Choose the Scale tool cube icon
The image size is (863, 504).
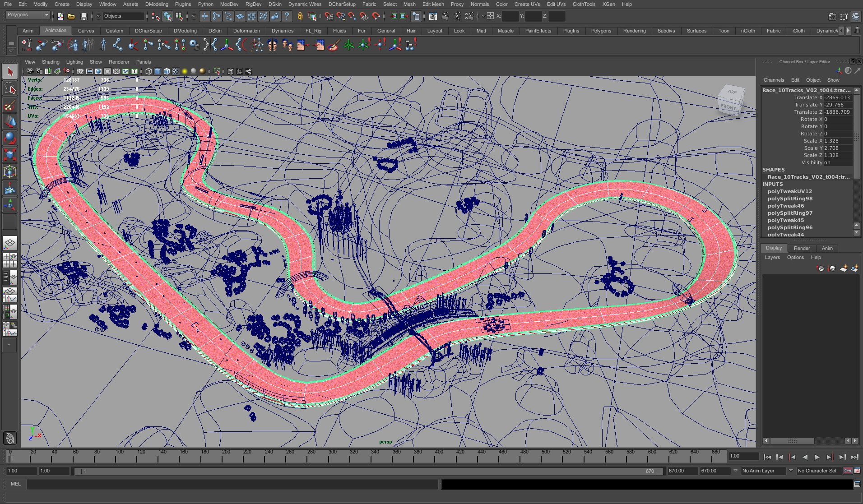click(x=10, y=155)
